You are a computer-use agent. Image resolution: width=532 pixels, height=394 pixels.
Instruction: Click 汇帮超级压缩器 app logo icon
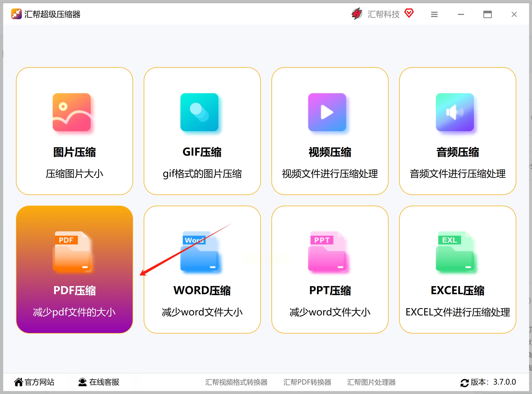pyautogui.click(x=17, y=14)
